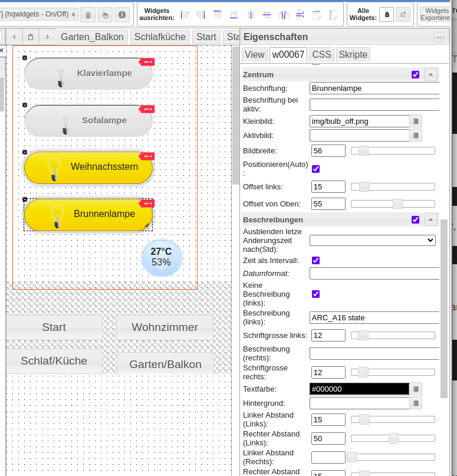Screen dimensions: 457x476
Task: Browse file for Aktivbild
Action: (x=416, y=136)
